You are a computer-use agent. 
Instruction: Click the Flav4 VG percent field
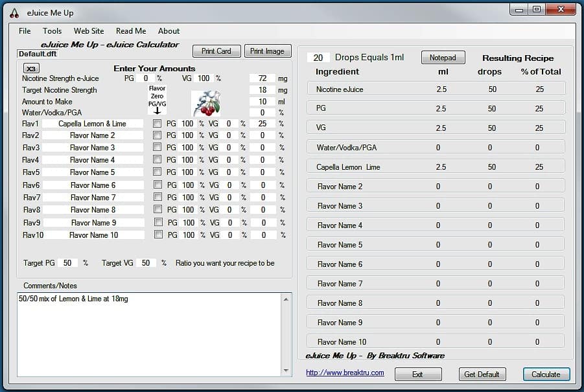pos(229,159)
